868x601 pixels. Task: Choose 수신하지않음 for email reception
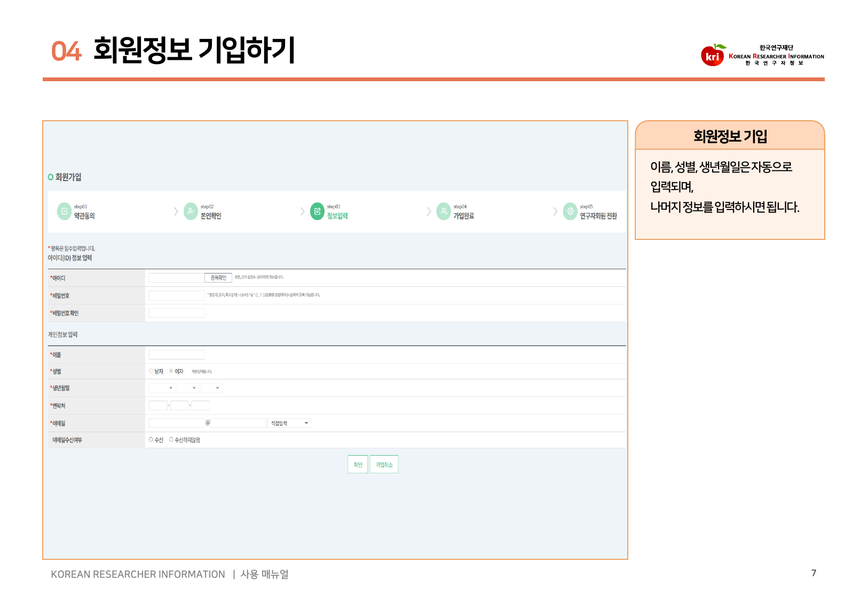tap(171, 440)
